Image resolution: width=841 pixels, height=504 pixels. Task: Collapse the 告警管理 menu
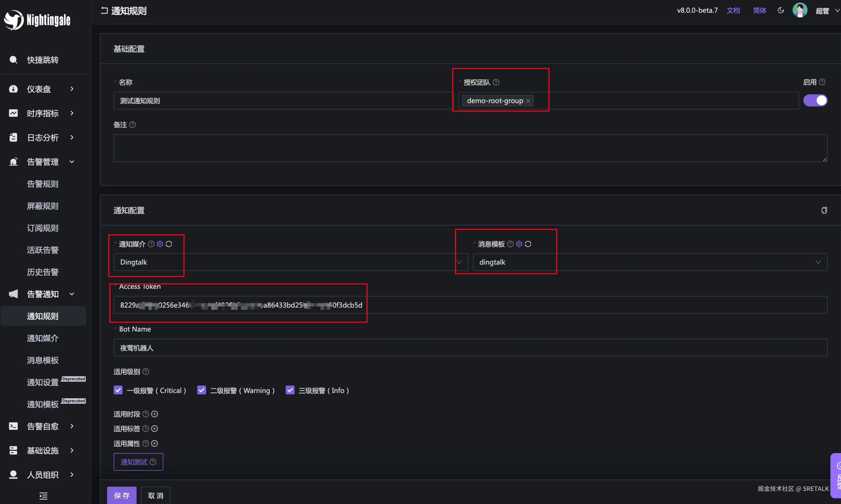coord(43,162)
